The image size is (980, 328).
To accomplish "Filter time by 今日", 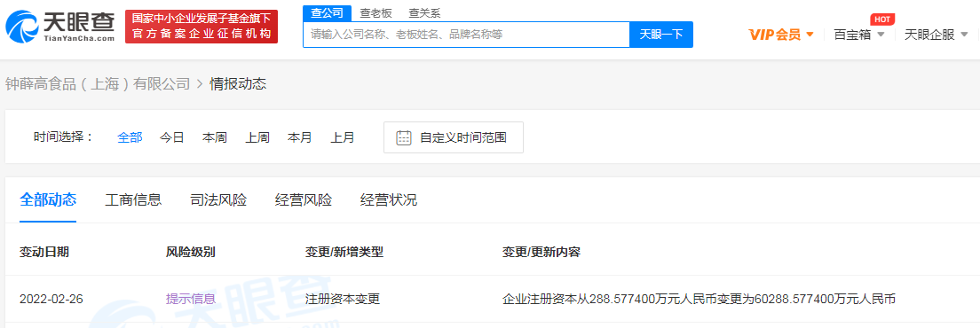I will (x=172, y=137).
